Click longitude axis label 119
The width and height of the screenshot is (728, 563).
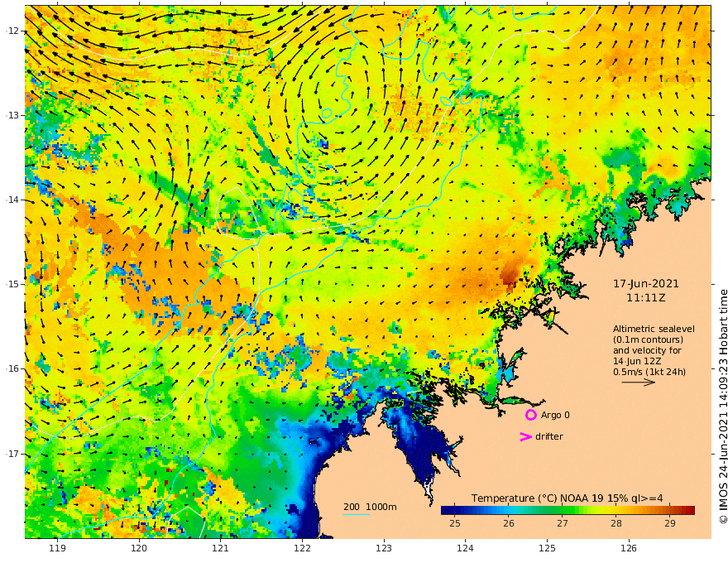click(57, 548)
